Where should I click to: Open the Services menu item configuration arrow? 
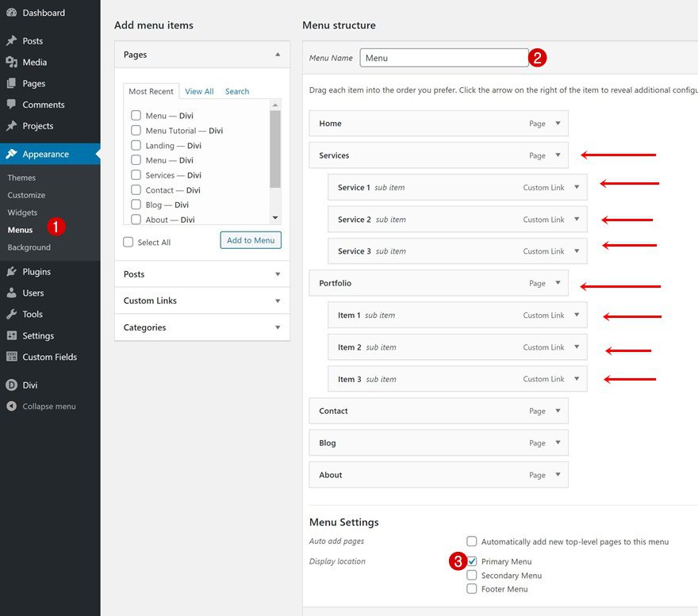point(558,155)
